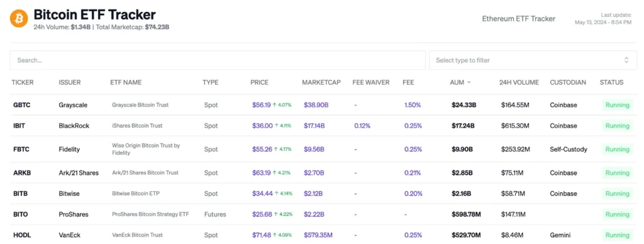Click the 0.20% fee for BITB

[x=413, y=194]
